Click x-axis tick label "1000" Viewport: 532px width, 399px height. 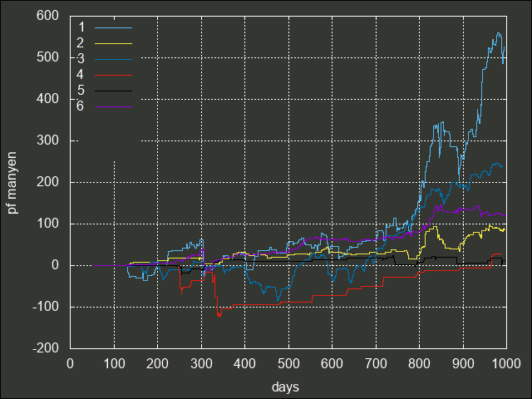[x=506, y=364]
